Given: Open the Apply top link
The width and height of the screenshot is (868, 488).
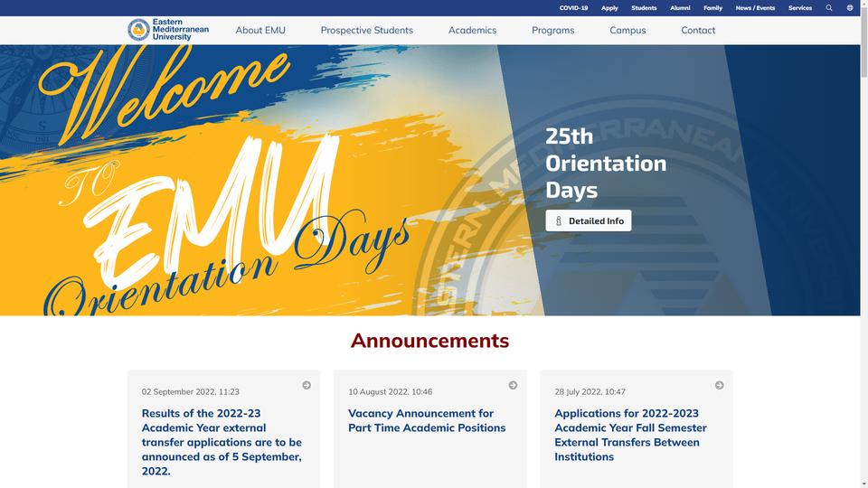Looking at the screenshot, I should click(609, 8).
